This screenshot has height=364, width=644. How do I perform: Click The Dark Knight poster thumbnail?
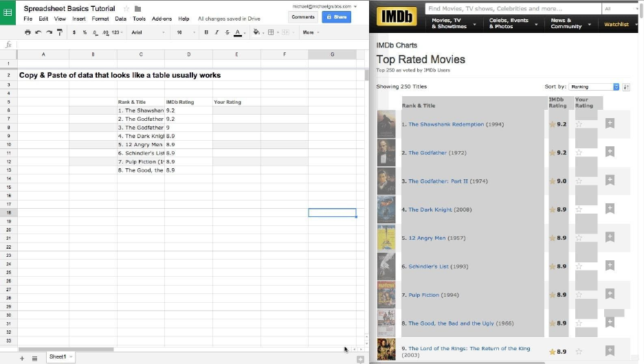pyautogui.click(x=386, y=209)
